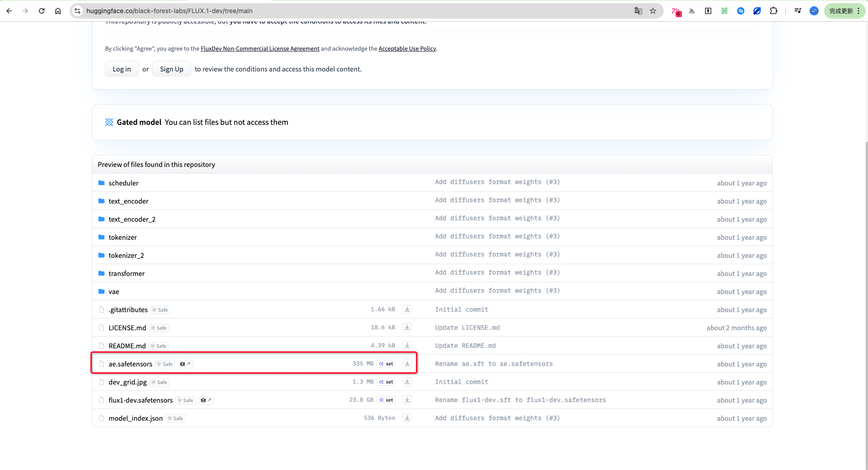Open the Acceptable Use Policy link

(407, 48)
